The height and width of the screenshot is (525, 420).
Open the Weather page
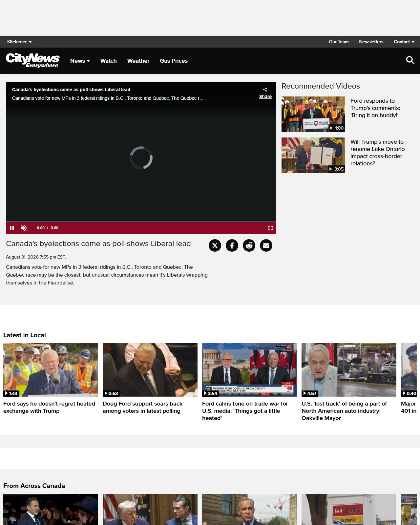tap(138, 61)
